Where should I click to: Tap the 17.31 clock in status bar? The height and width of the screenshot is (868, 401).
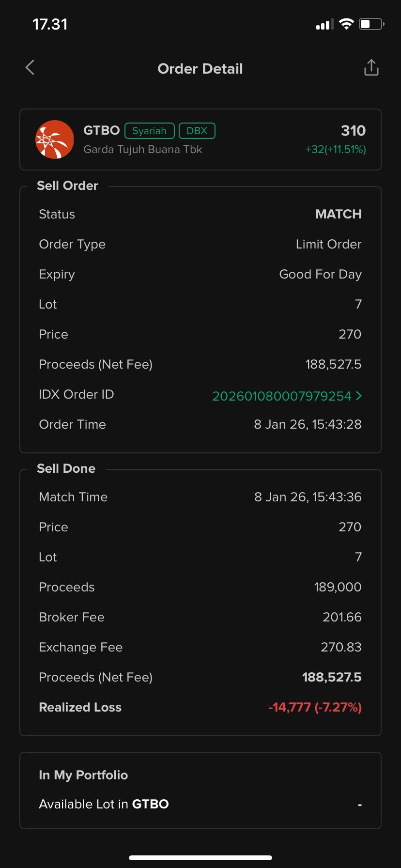(50, 24)
